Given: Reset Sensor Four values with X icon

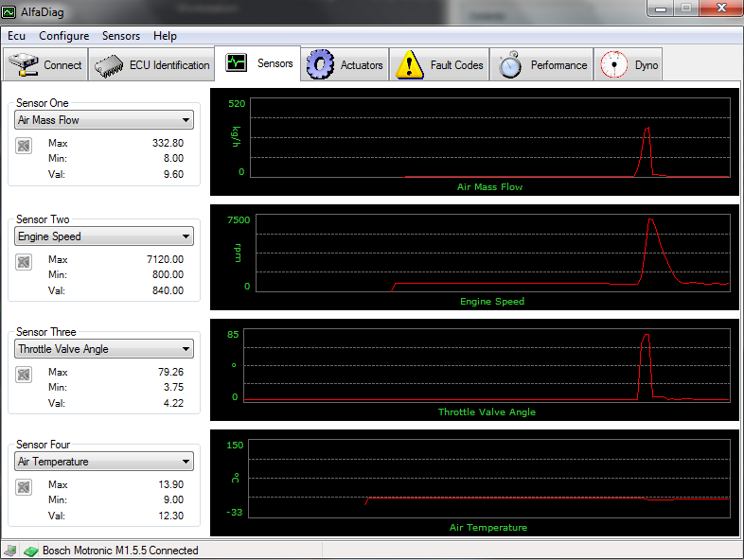Looking at the screenshot, I should pos(25,486).
